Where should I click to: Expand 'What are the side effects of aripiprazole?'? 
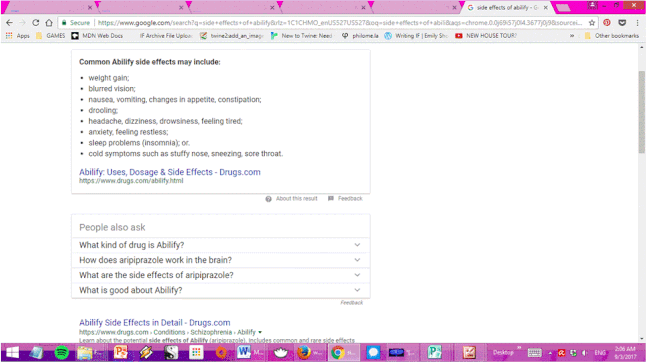[x=221, y=275]
